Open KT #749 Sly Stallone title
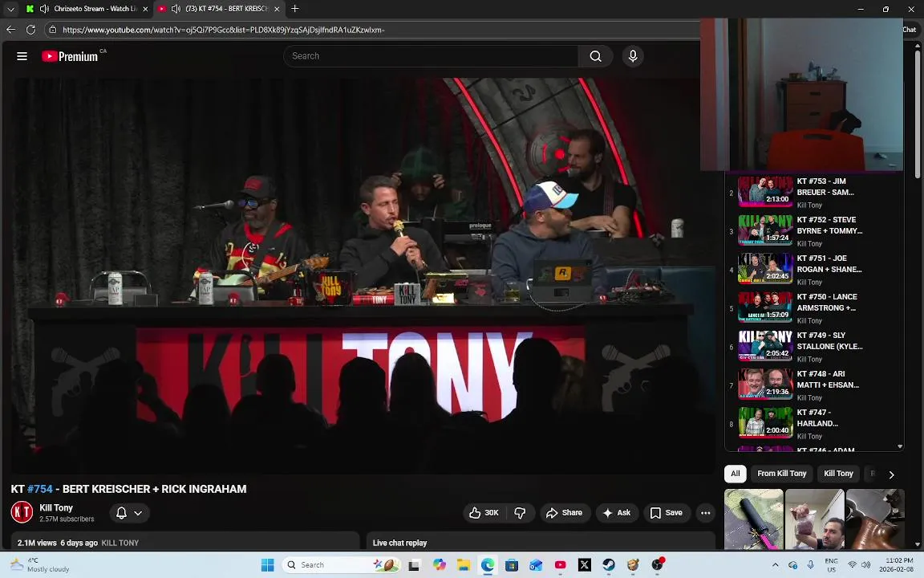The width and height of the screenshot is (924, 578). (x=829, y=340)
